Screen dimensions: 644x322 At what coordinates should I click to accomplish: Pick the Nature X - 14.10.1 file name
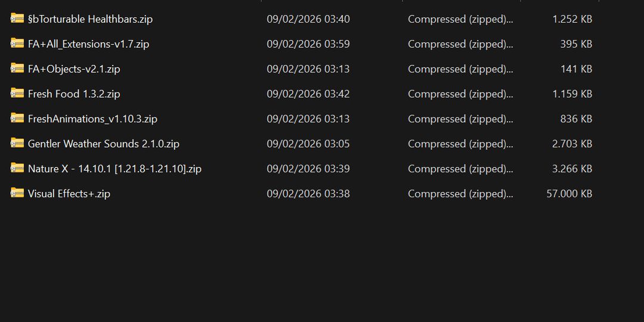(114, 169)
